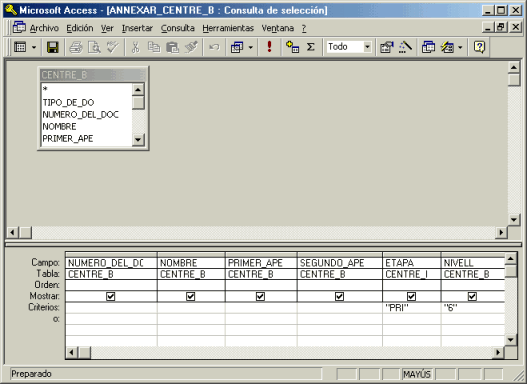Open the view selector dropdown arrow
Image resolution: width=527 pixels, height=384 pixels.
[34, 47]
